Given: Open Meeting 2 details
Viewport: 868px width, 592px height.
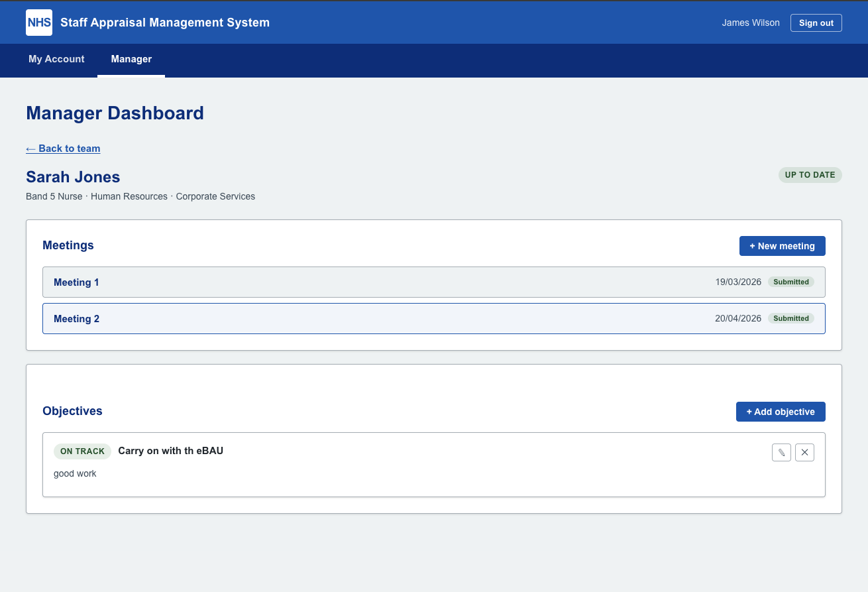Looking at the screenshot, I should pyautogui.click(x=433, y=318).
